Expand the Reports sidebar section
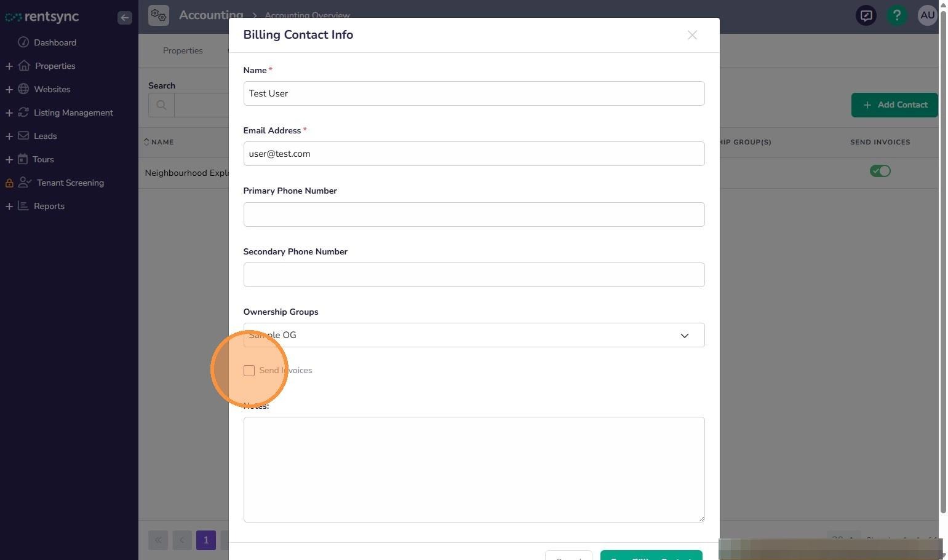Viewport: 948px width, 560px height. (x=9, y=206)
